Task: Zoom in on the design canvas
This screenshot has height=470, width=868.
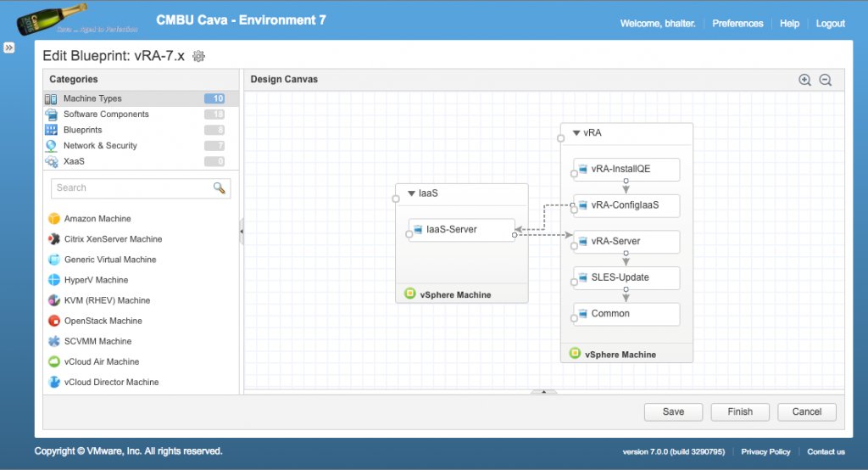Action: click(x=805, y=80)
